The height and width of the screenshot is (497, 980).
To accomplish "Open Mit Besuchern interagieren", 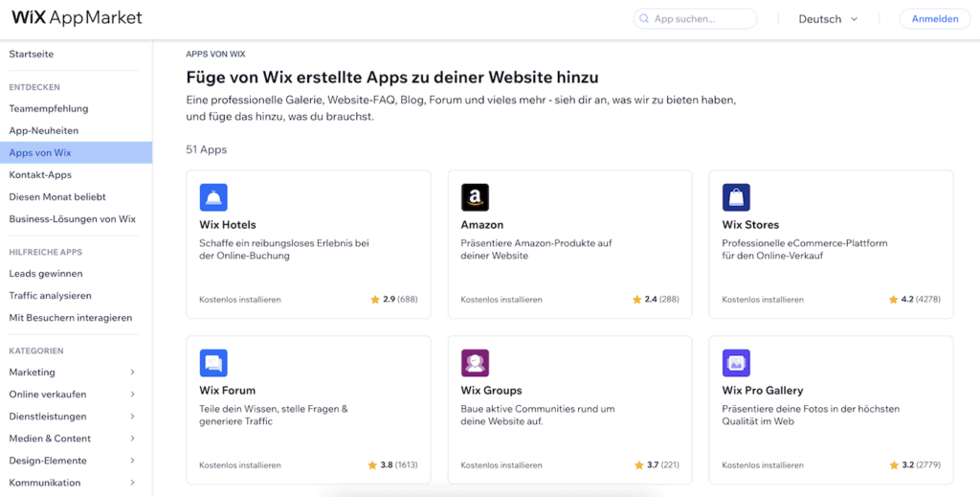I will pyautogui.click(x=71, y=318).
